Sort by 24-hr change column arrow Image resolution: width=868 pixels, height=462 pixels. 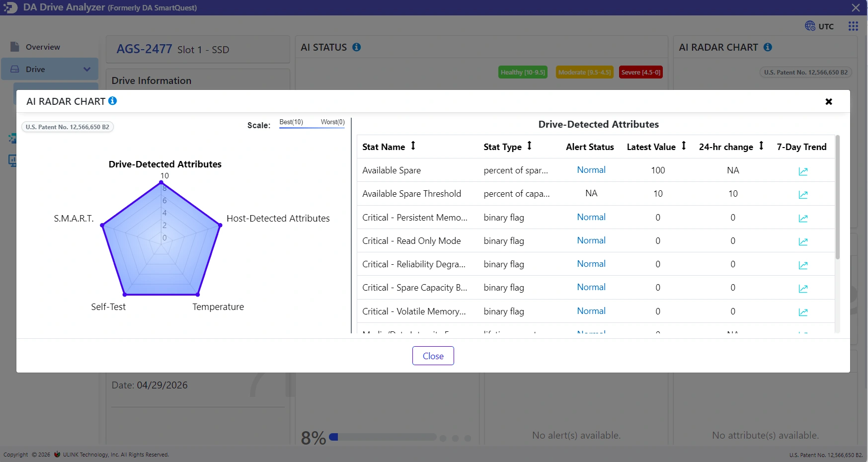click(x=761, y=146)
